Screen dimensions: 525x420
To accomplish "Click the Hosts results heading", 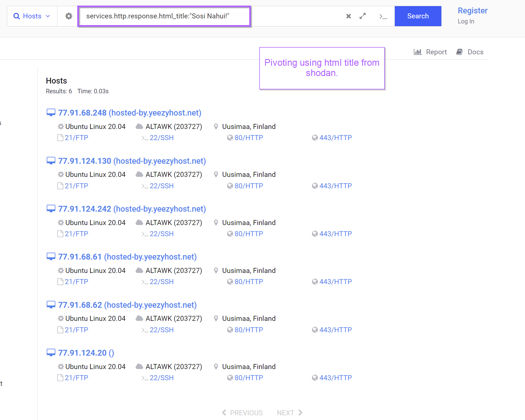I will click(x=56, y=81).
